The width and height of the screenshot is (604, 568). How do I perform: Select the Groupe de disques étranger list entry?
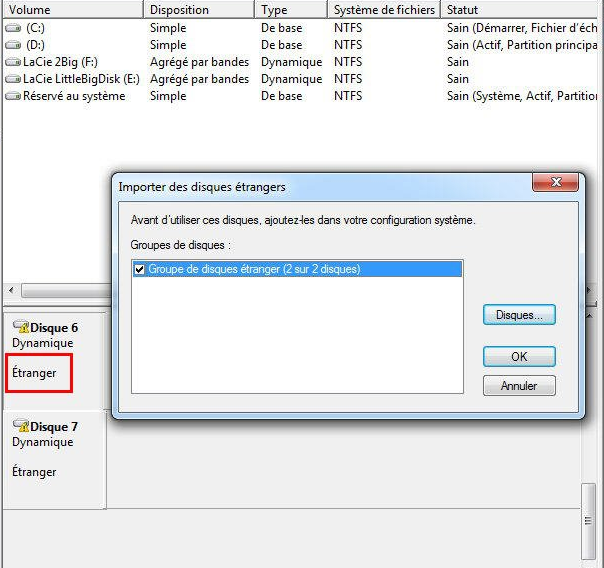click(x=254, y=269)
